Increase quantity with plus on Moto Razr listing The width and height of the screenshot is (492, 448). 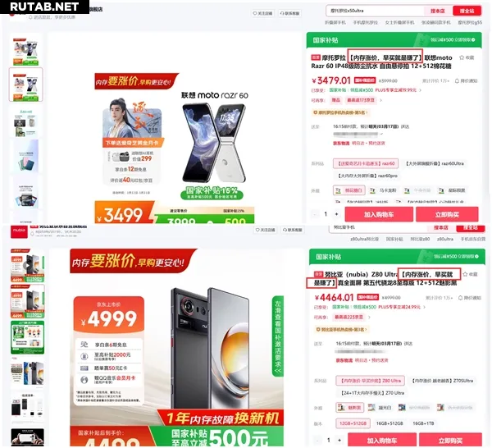point(336,214)
